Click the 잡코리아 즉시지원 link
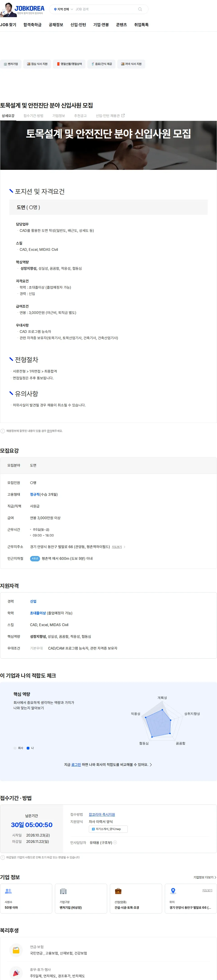Viewport: 217px width, 980px height. coord(102,814)
